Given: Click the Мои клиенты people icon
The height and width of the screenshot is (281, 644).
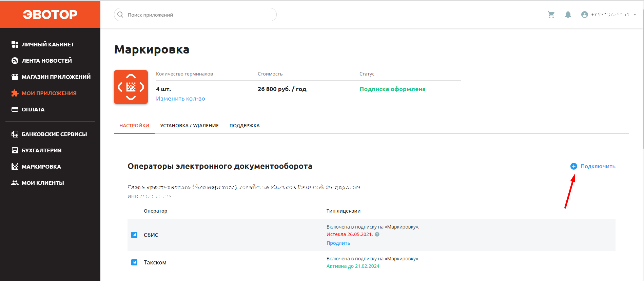Looking at the screenshot, I should click(15, 183).
